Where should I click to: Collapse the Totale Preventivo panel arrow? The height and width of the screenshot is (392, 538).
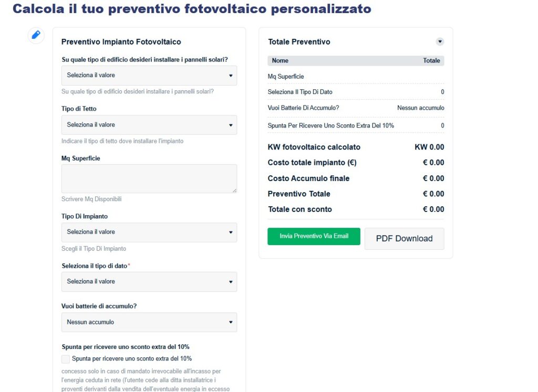tap(440, 42)
